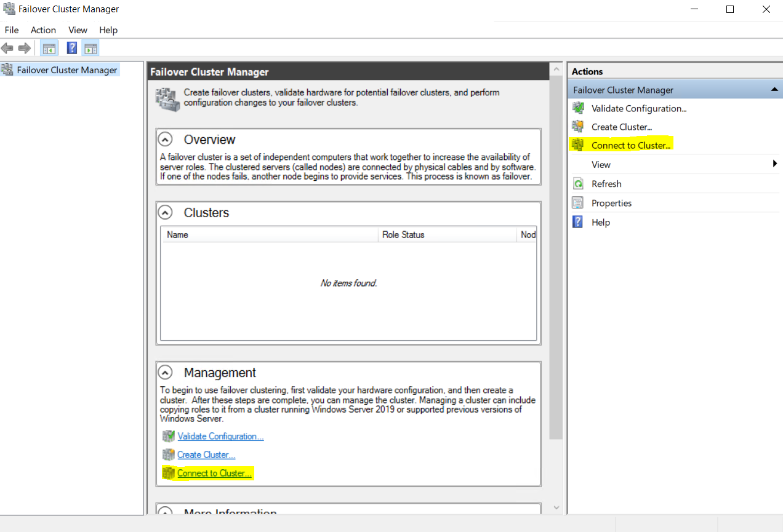Open the File menu
The height and width of the screenshot is (532, 783).
(x=12, y=30)
